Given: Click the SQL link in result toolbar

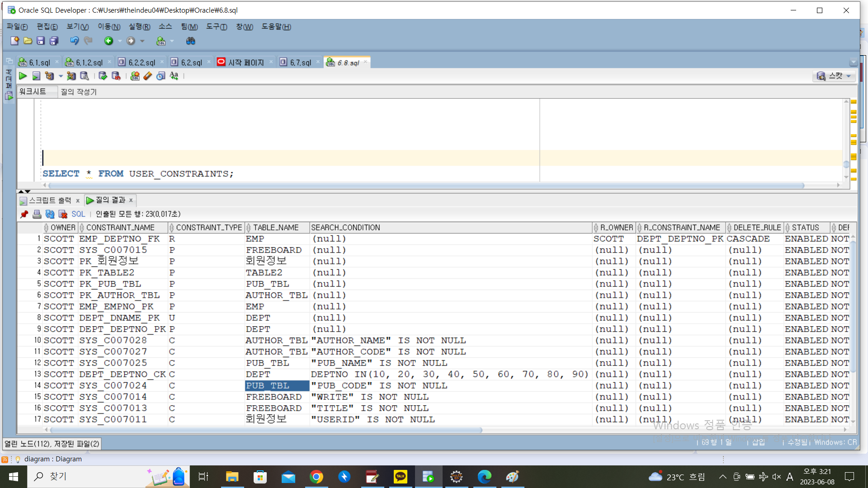Looking at the screenshot, I should click(x=78, y=214).
